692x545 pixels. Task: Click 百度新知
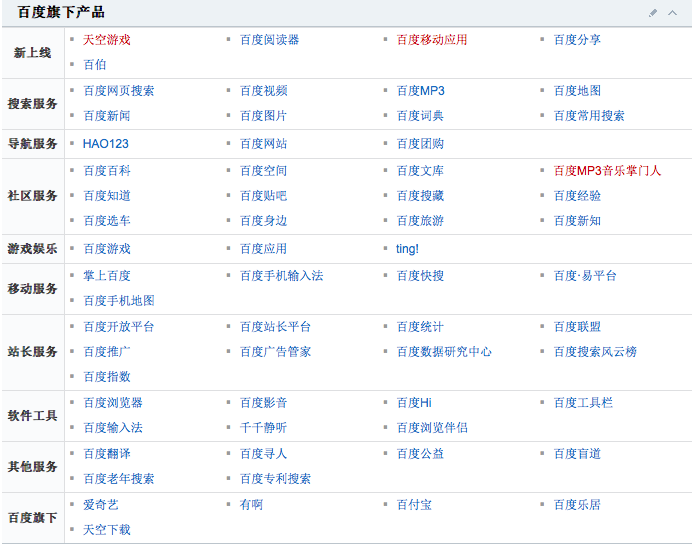(577, 221)
